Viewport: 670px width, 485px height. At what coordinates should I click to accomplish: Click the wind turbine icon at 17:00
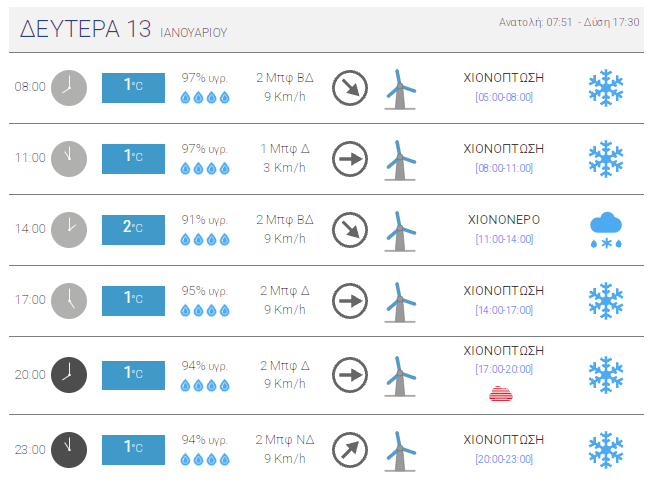400,301
